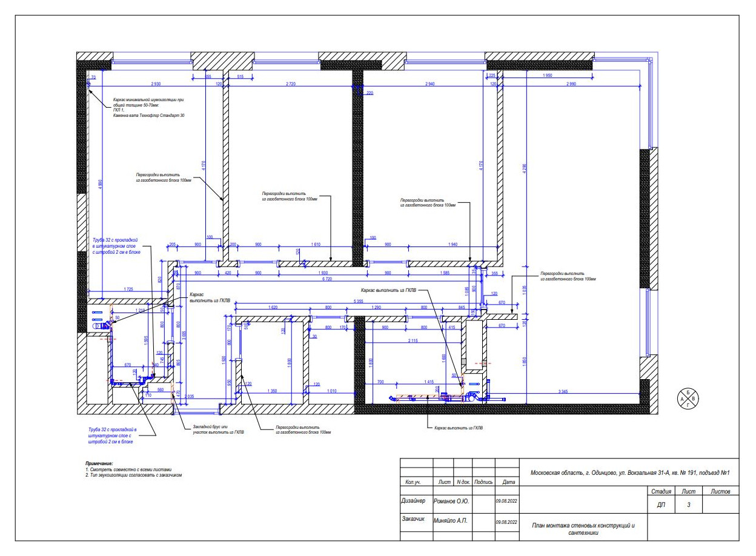Click designer name 'Романов О.Ю.'
Viewport: 756px width, 556px height.
coord(451,501)
